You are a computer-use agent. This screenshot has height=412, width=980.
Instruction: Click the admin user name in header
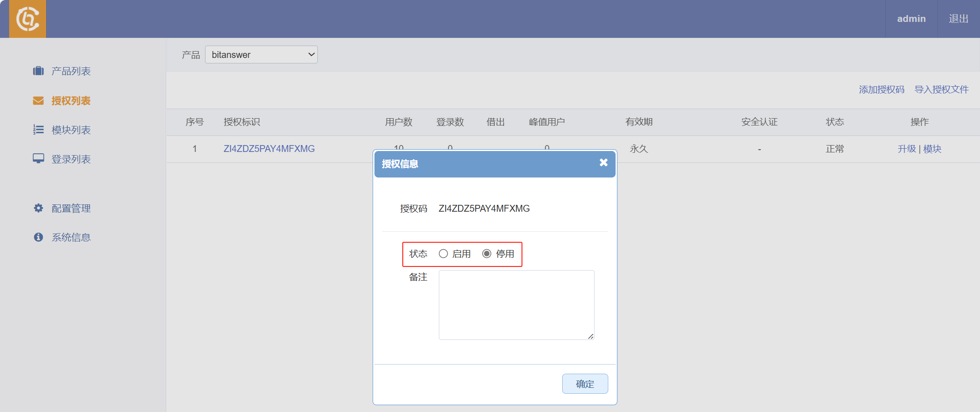(x=912, y=19)
